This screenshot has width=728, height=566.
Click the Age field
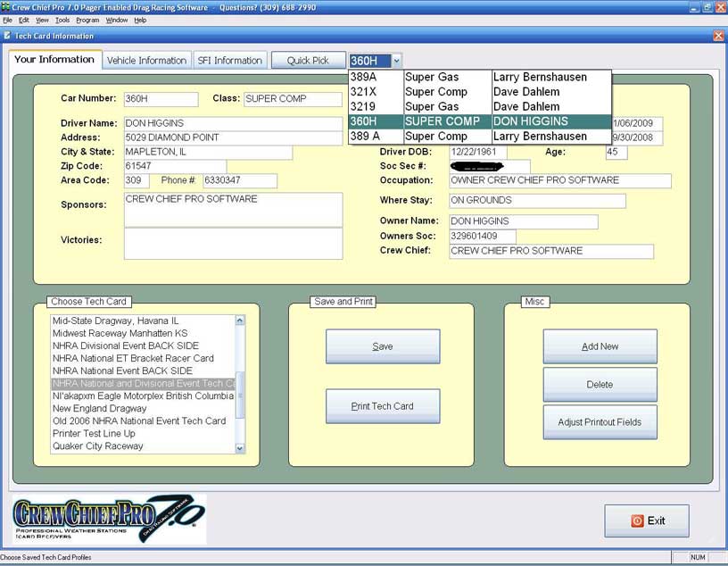click(x=616, y=153)
